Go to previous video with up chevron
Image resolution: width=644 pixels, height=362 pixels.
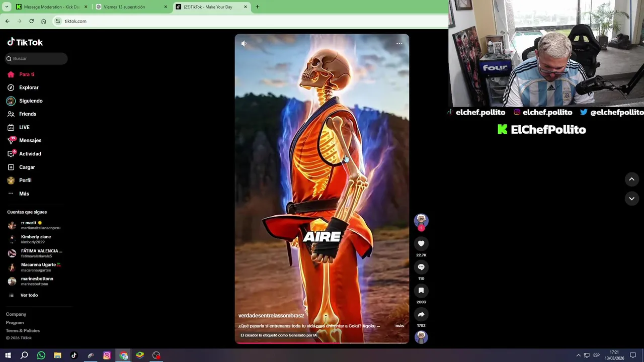631,179
